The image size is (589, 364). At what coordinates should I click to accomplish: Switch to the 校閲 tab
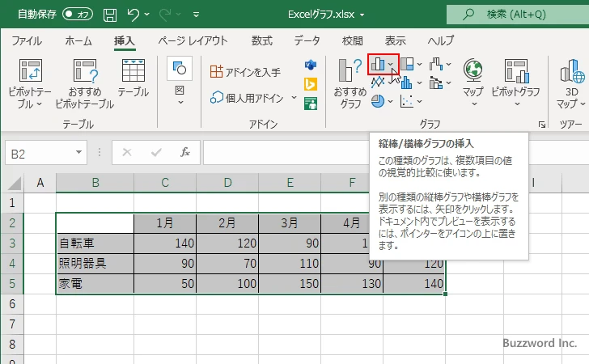[353, 40]
